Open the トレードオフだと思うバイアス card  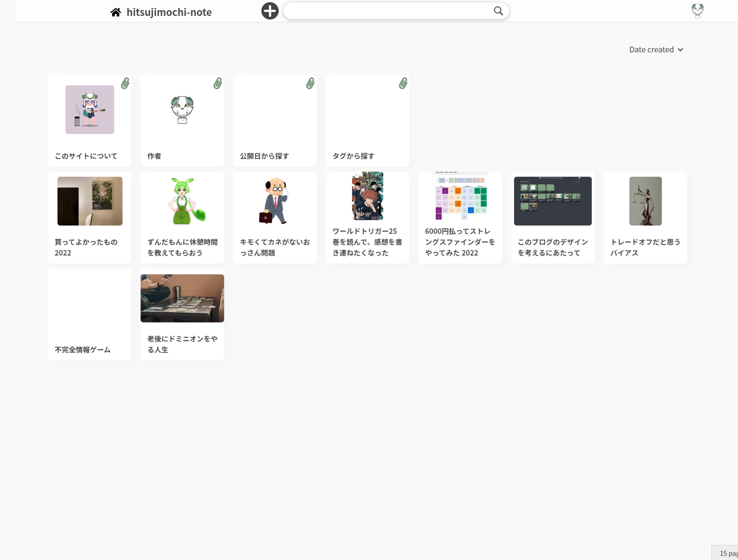645,217
